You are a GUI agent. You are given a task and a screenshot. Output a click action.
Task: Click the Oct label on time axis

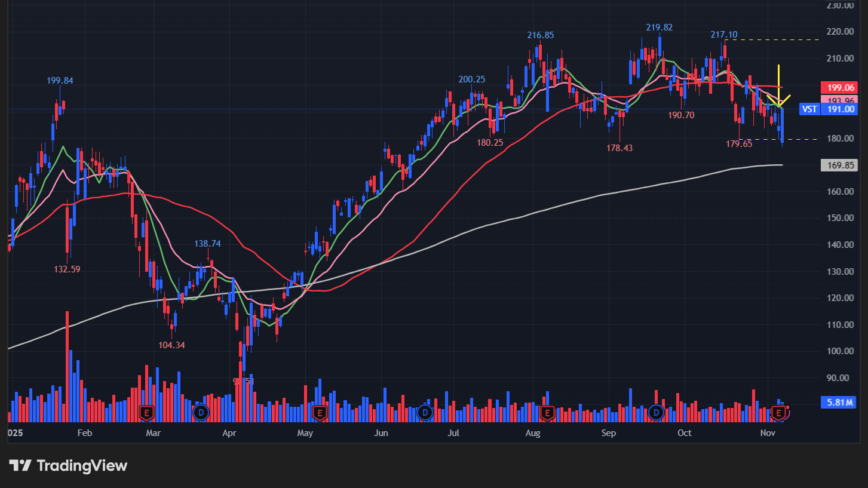tap(685, 432)
